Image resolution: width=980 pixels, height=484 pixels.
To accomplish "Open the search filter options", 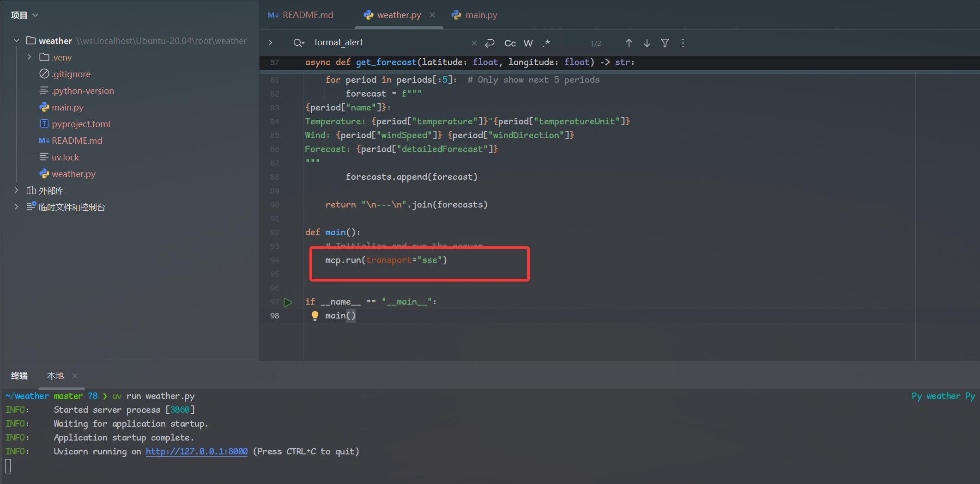I will [665, 43].
